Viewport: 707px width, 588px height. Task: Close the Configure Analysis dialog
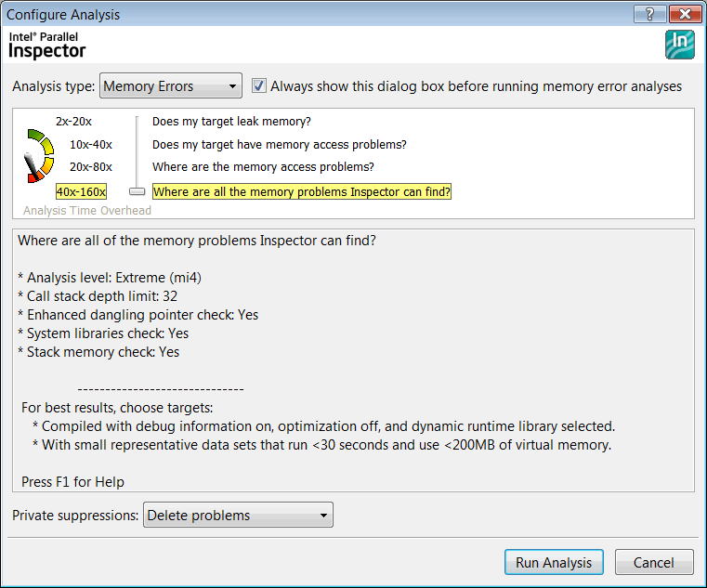tap(684, 14)
